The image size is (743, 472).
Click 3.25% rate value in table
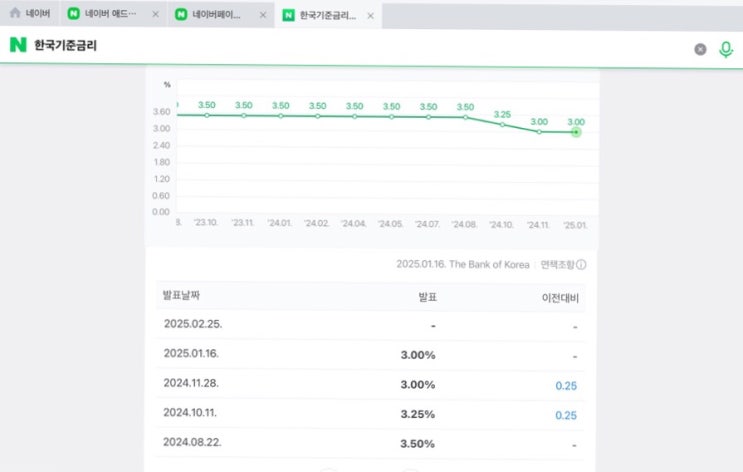click(417, 414)
